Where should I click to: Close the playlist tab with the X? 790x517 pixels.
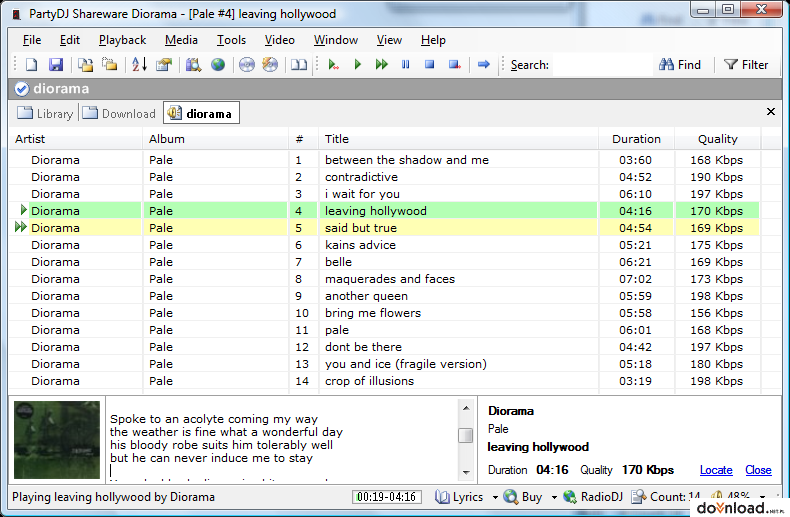pos(771,111)
